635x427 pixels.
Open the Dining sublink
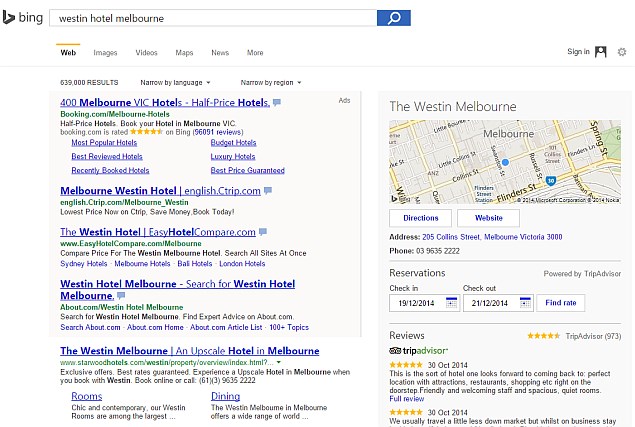click(226, 396)
